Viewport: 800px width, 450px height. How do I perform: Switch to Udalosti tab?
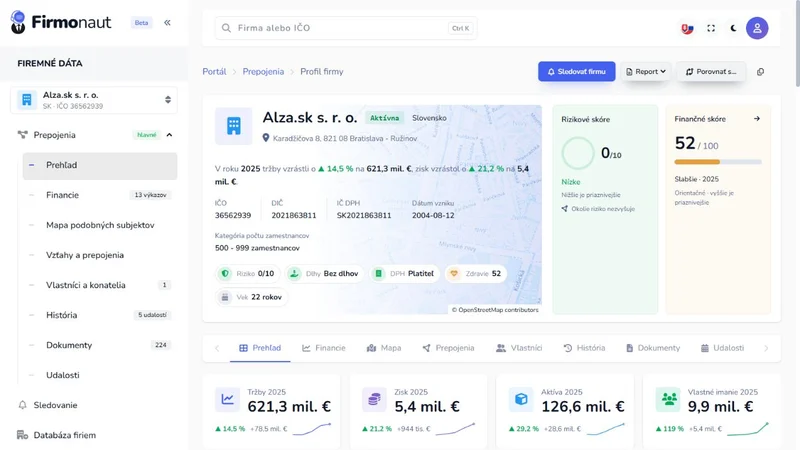722,348
